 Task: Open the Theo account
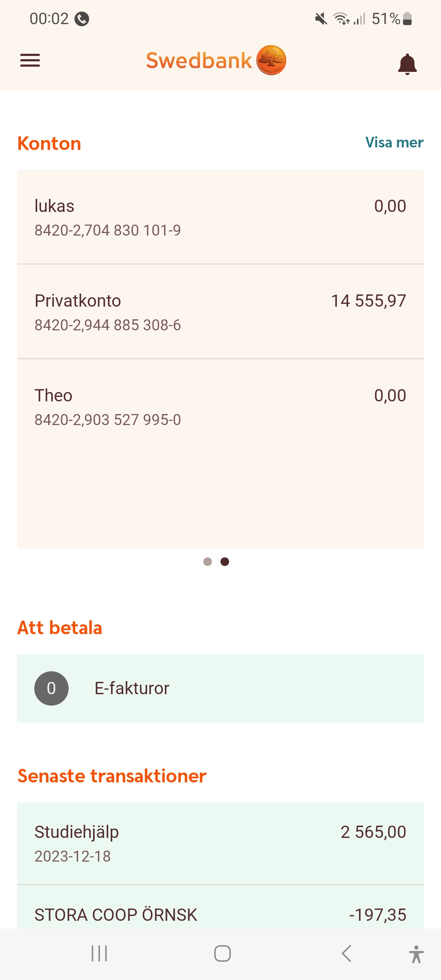(x=220, y=407)
